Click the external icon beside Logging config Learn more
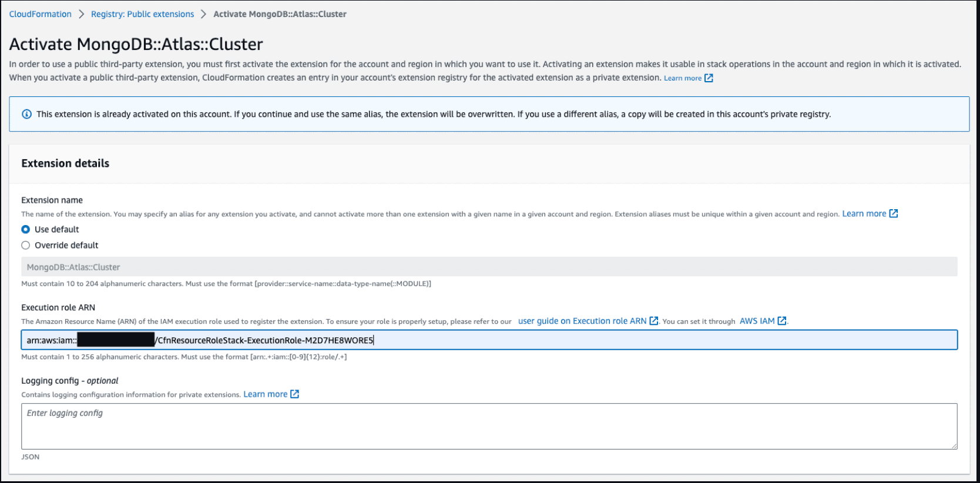 (x=295, y=394)
